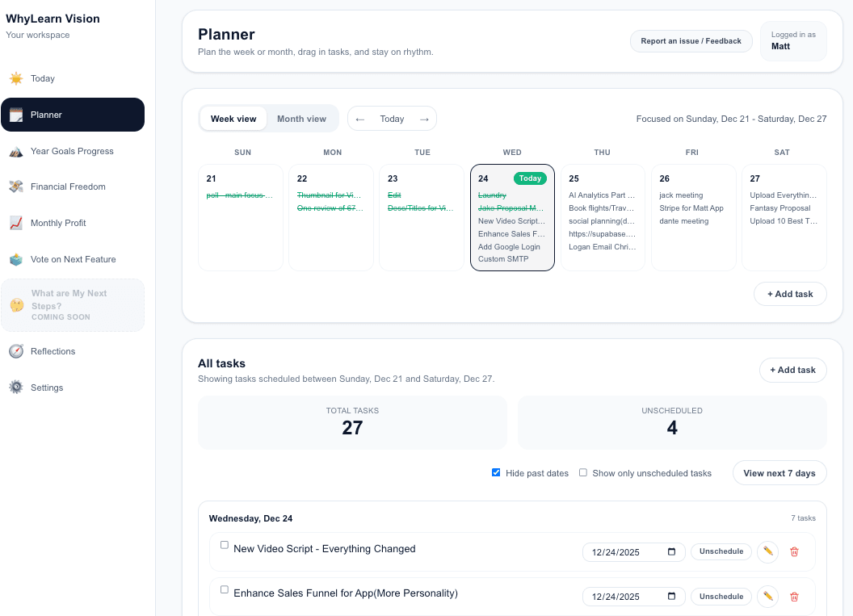Check off the New Video Script task
This screenshot has height=616, width=853.
pos(225,545)
